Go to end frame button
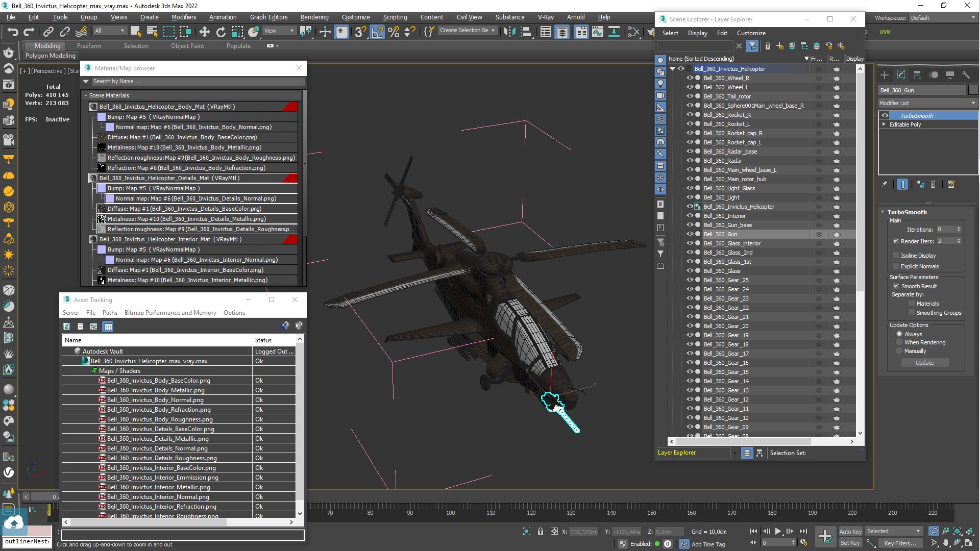Viewport: 980px width, 551px height. click(x=803, y=531)
